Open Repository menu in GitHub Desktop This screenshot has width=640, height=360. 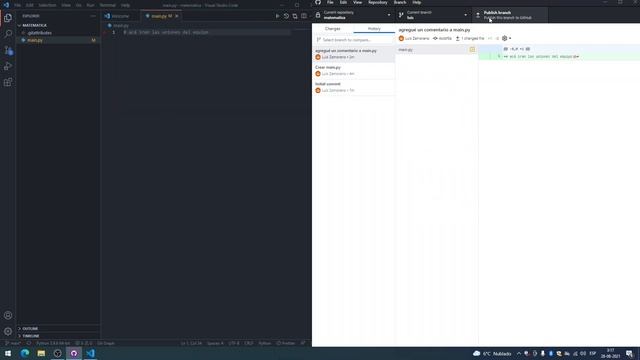tap(378, 2)
